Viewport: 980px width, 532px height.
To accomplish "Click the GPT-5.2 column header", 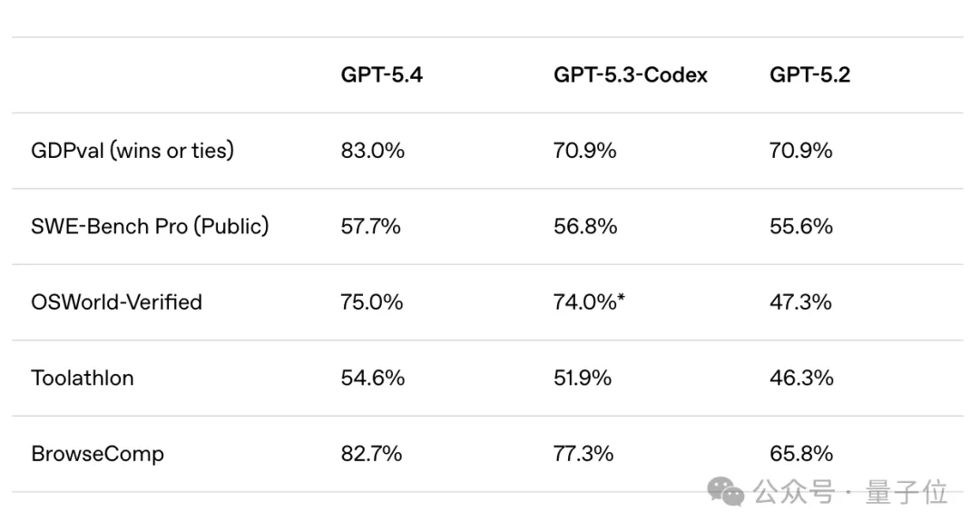I will click(x=809, y=74).
